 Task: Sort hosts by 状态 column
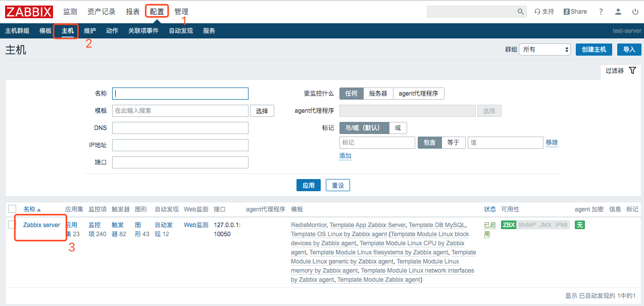[490, 209]
